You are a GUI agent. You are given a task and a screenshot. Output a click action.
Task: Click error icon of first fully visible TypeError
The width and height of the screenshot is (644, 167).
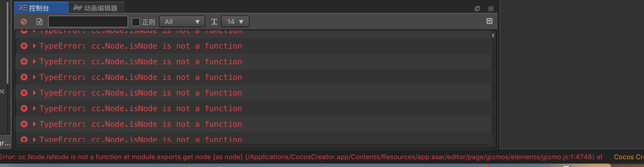tap(24, 46)
